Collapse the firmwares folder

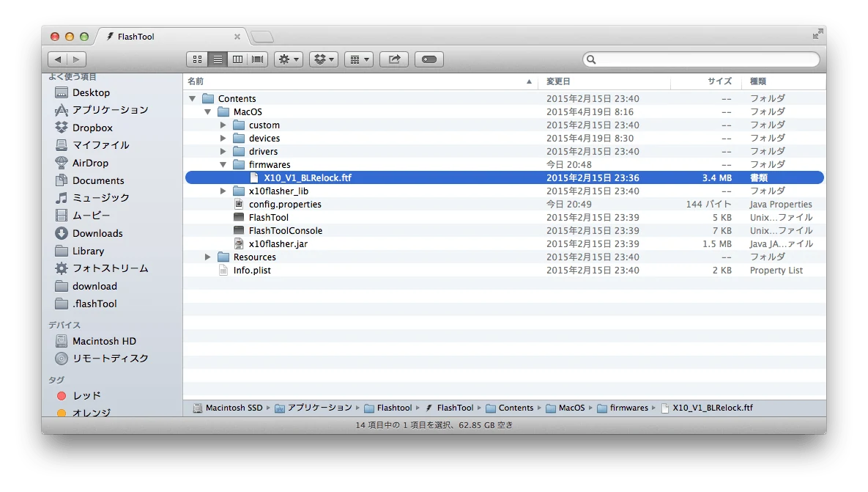(223, 164)
